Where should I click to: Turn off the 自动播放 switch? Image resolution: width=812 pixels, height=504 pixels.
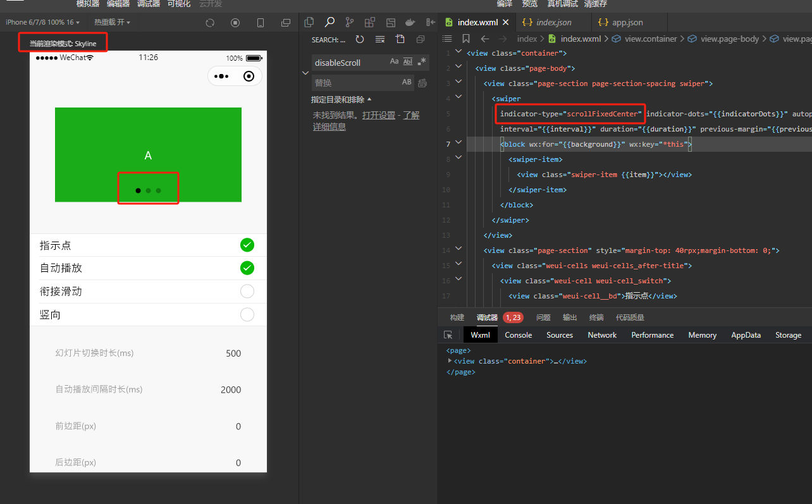point(247,268)
